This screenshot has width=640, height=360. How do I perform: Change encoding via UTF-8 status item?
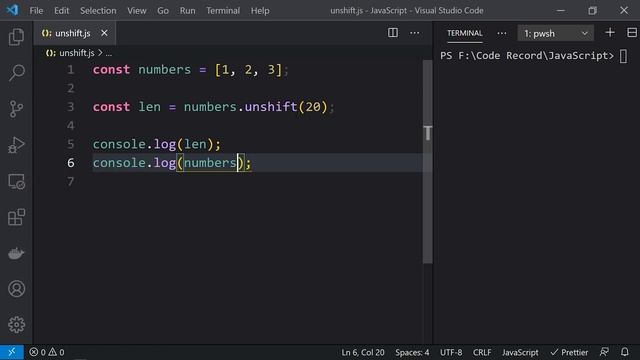451,352
